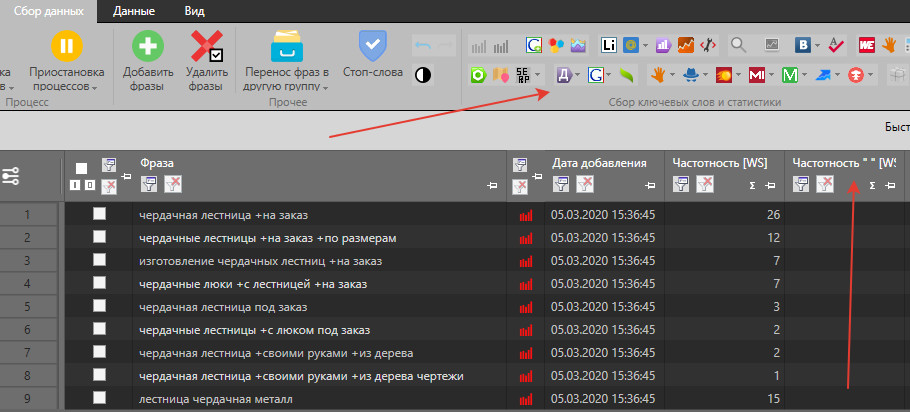Open dropdown arrow beside blue spy hat
This screenshot has width=910, height=412.
click(706, 75)
